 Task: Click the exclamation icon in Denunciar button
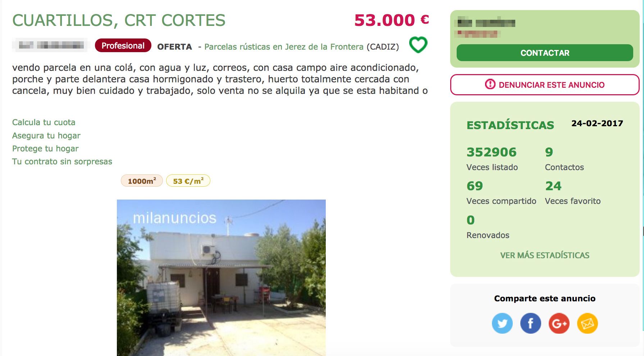pos(490,85)
